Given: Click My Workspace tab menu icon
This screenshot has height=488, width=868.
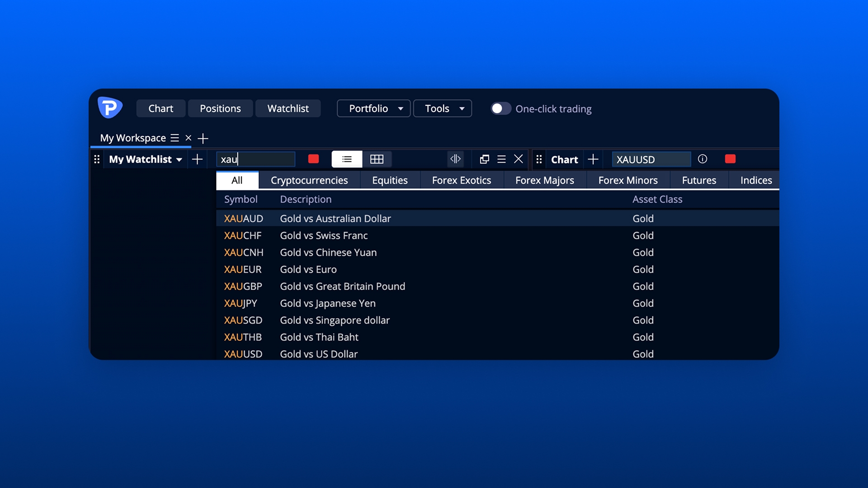Looking at the screenshot, I should pos(175,138).
